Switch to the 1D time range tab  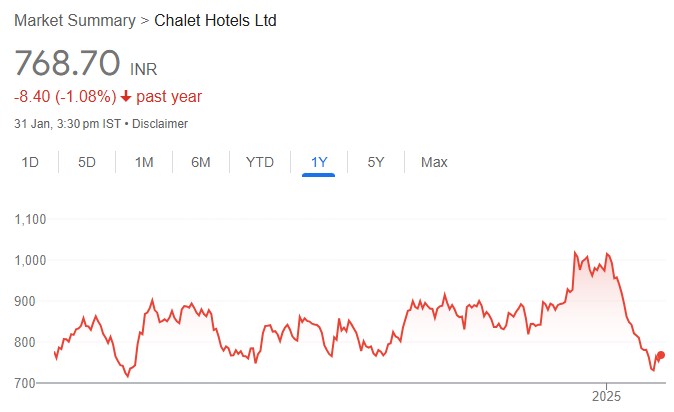31,162
